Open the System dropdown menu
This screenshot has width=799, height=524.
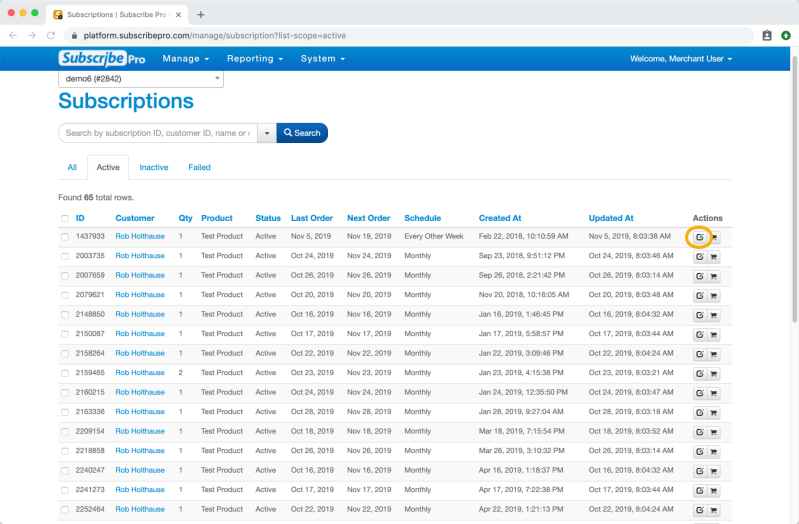pyautogui.click(x=323, y=59)
